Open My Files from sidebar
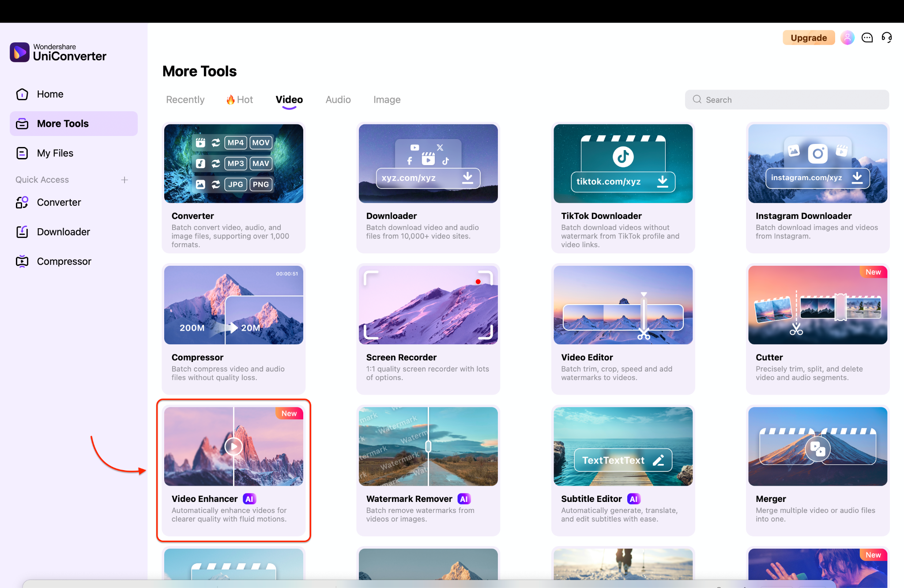The height and width of the screenshot is (588, 904). pyautogui.click(x=55, y=153)
